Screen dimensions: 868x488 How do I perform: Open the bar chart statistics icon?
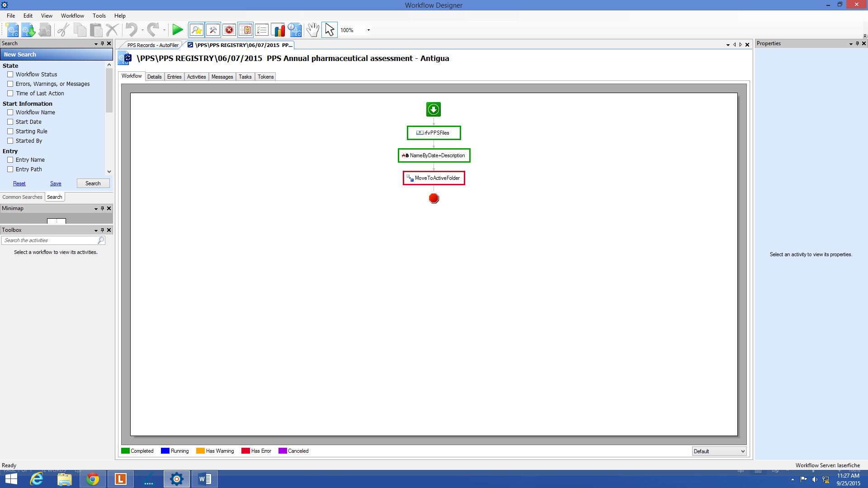(x=278, y=30)
